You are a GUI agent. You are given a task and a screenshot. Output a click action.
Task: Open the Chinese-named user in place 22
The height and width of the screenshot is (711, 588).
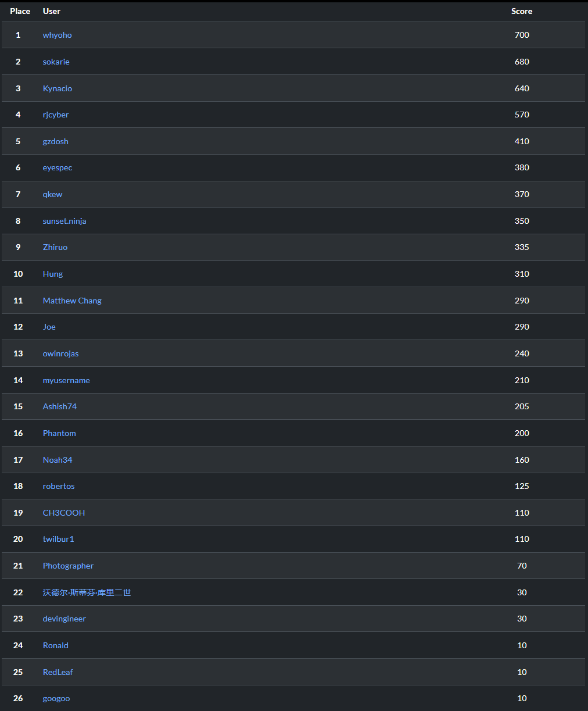[x=87, y=592]
